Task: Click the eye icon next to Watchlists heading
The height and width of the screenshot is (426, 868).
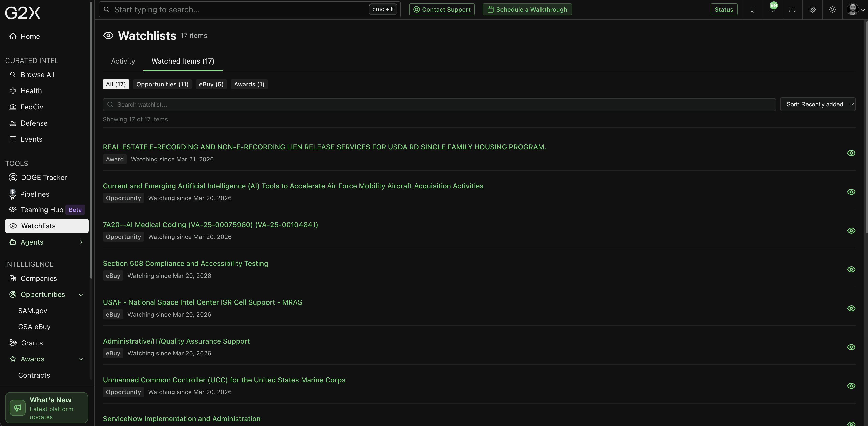Action: [x=108, y=35]
